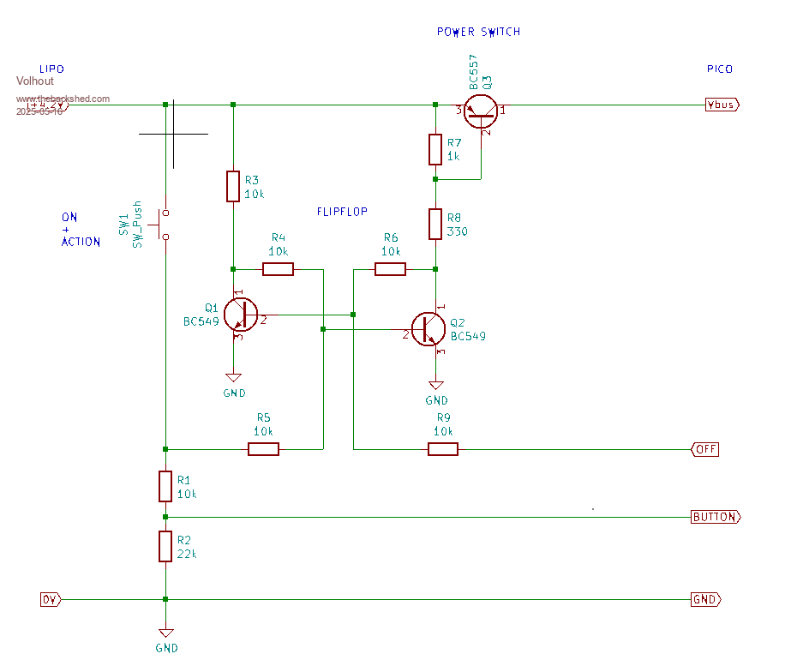Select resistor R5 symbol
Screen dimensions: 803x672
264,448
